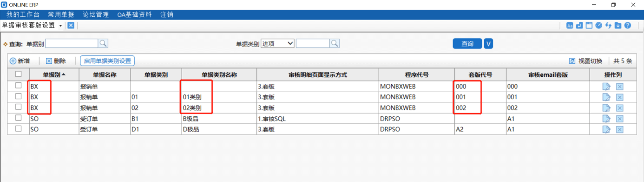Click 启用单据类别设置 button
The image size is (644, 182).
click(107, 61)
